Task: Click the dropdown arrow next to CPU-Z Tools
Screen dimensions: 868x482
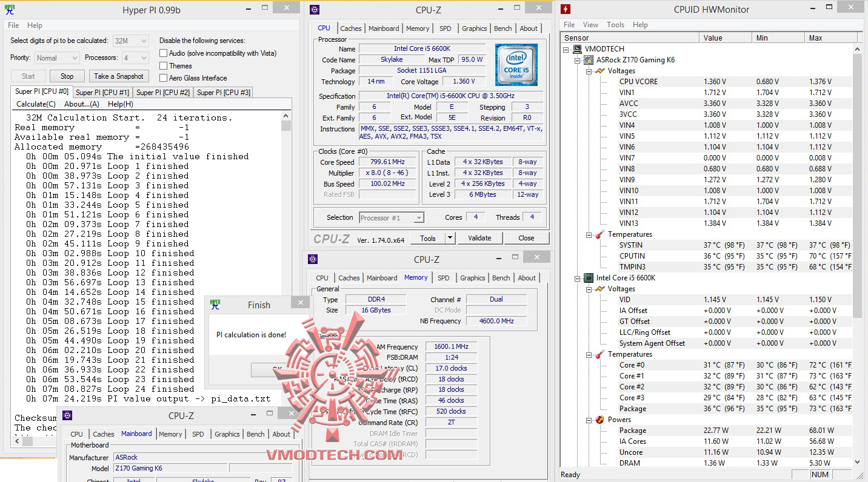Action: tap(450, 238)
